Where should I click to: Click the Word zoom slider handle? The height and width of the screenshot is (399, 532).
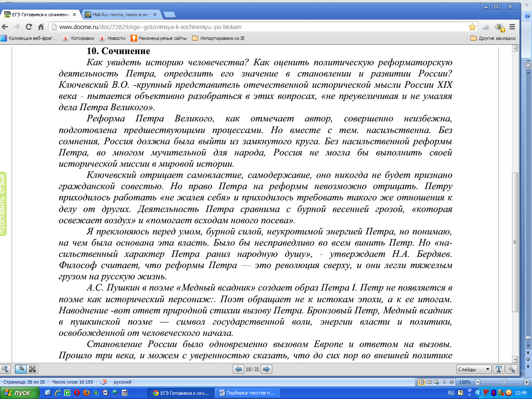coord(504,382)
